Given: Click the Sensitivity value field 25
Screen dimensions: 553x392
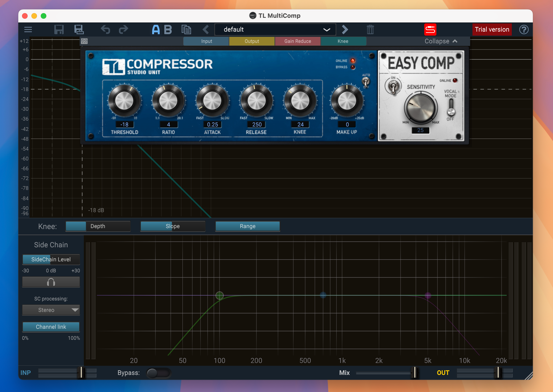Looking at the screenshot, I should (420, 130).
